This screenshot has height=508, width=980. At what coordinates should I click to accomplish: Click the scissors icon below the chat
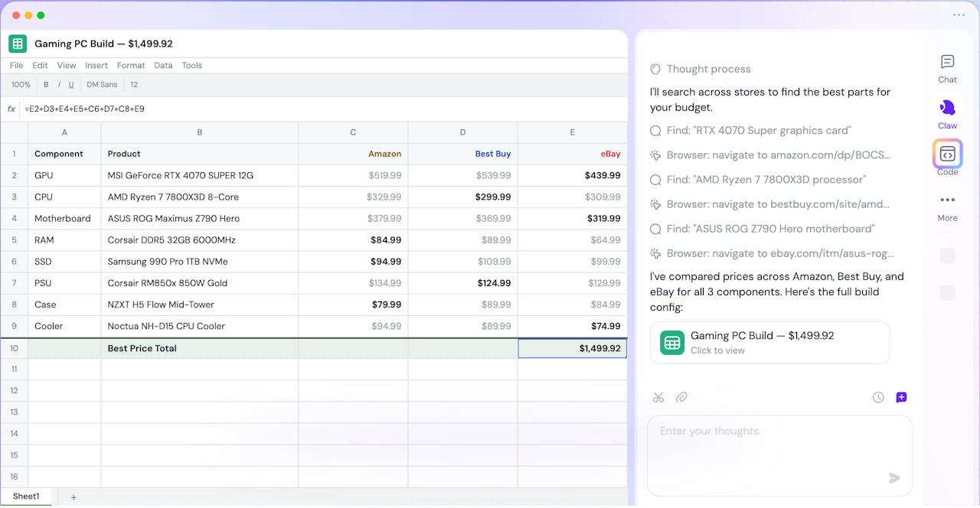658,397
